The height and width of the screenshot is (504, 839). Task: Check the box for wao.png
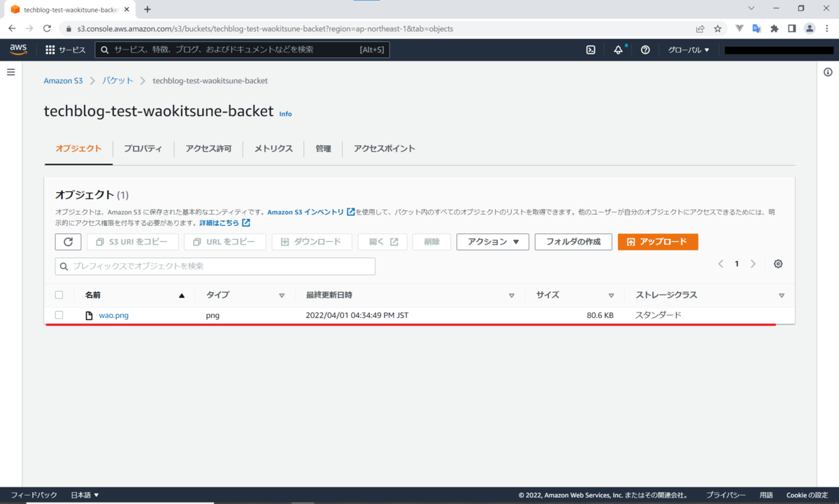click(x=59, y=315)
